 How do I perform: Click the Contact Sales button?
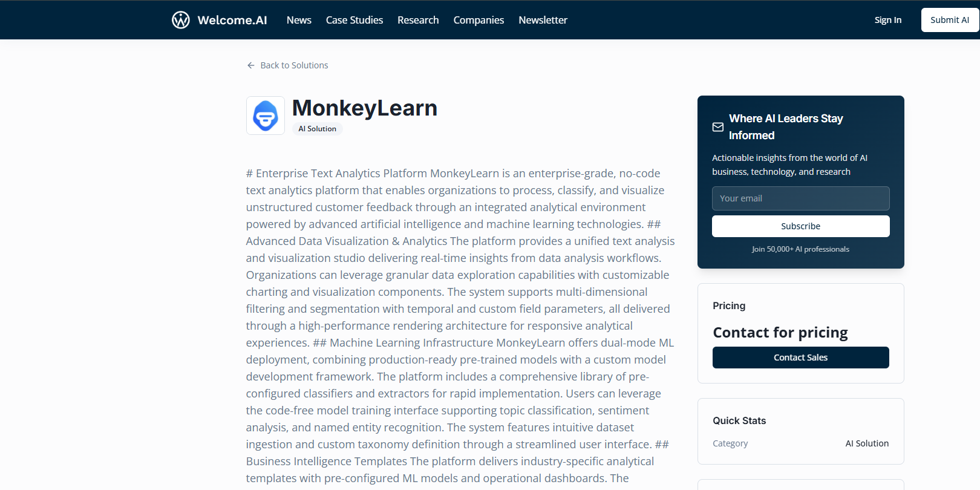pyautogui.click(x=800, y=358)
